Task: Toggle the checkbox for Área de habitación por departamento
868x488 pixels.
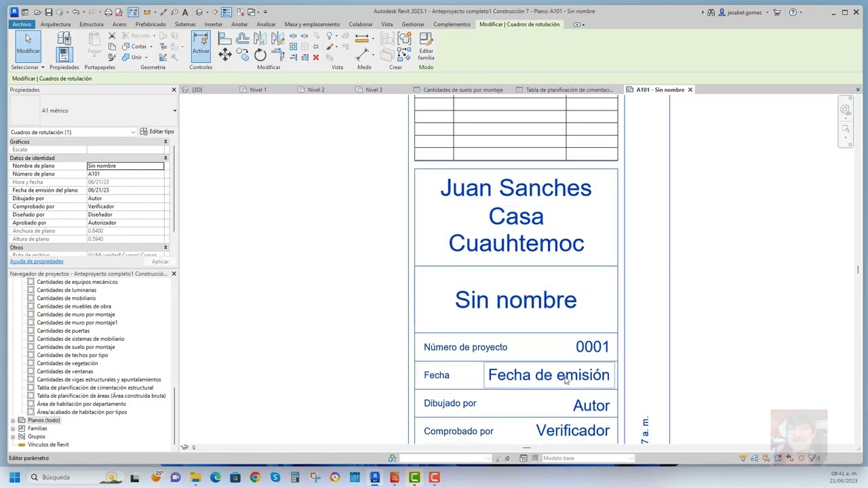Action: tap(31, 404)
